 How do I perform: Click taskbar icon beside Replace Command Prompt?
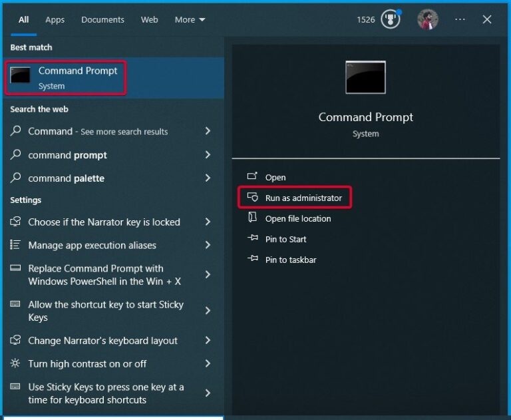click(15, 268)
